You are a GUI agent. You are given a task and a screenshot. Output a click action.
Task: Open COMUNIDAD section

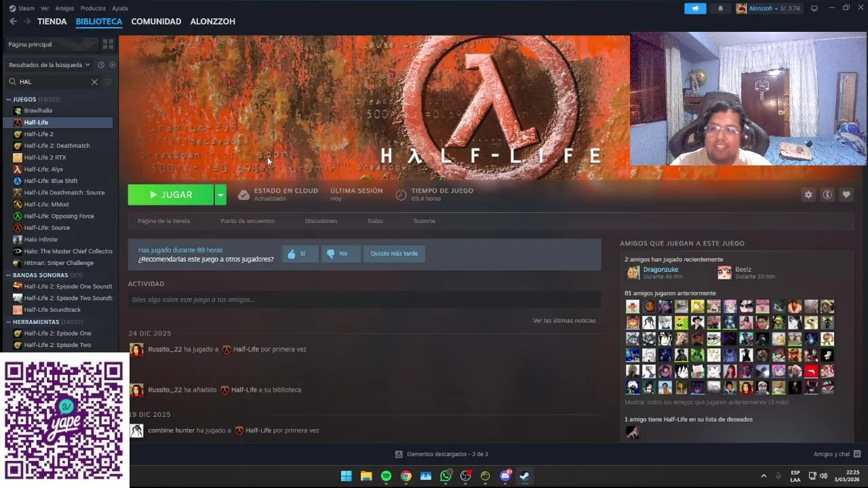click(156, 22)
